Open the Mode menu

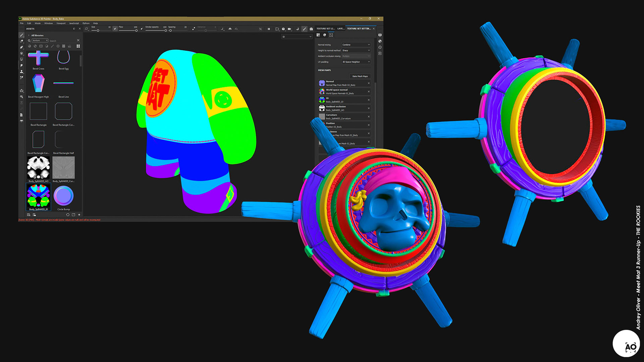pyautogui.click(x=38, y=23)
